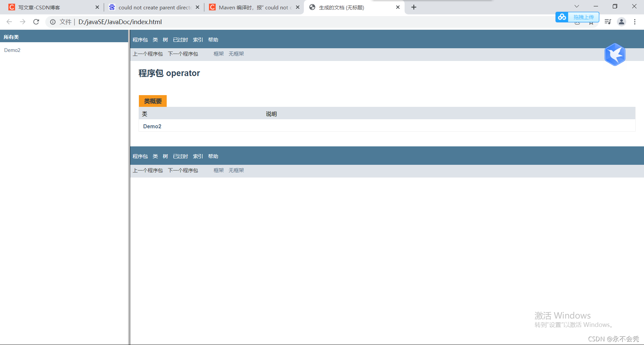Go back to the previous page
The width and height of the screenshot is (644, 345).
pos(9,22)
